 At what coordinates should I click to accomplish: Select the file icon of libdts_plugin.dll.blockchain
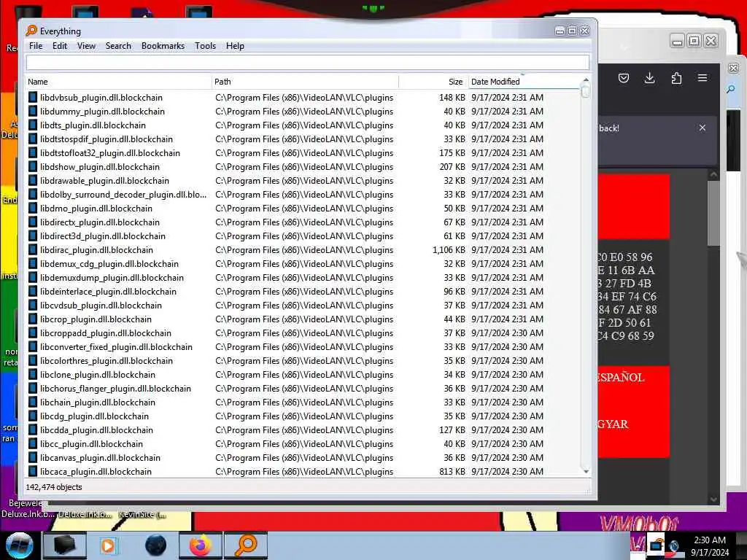[x=32, y=125]
